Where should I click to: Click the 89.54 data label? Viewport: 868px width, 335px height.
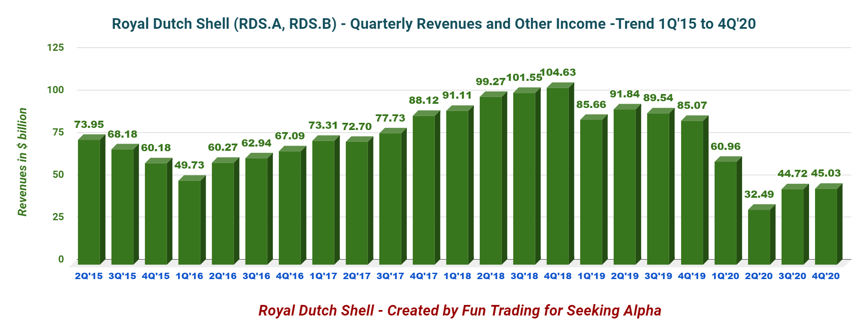[x=658, y=98]
